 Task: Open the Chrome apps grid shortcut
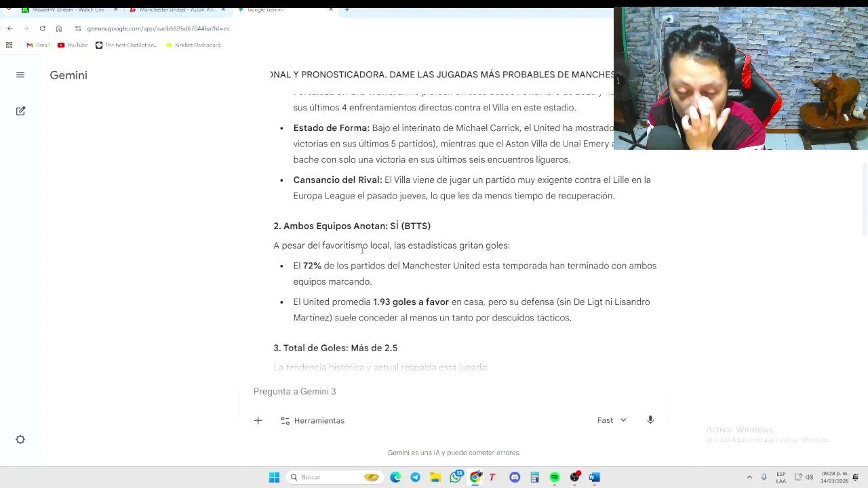[9, 45]
